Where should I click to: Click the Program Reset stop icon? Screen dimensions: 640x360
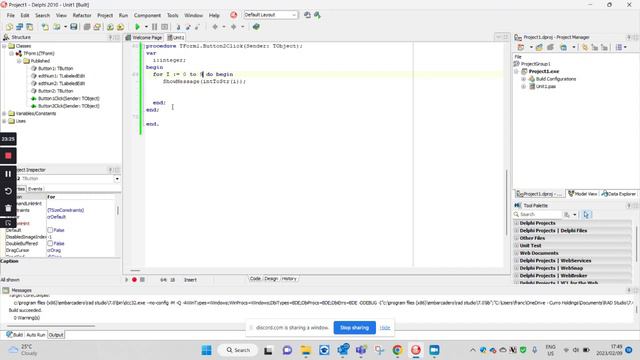click(x=164, y=27)
